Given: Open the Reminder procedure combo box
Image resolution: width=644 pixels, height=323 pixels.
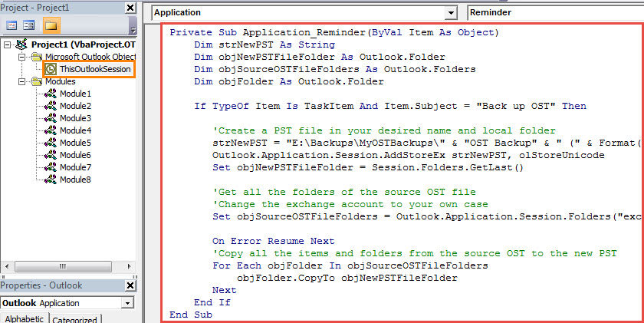Looking at the screenshot, I should (x=555, y=13).
